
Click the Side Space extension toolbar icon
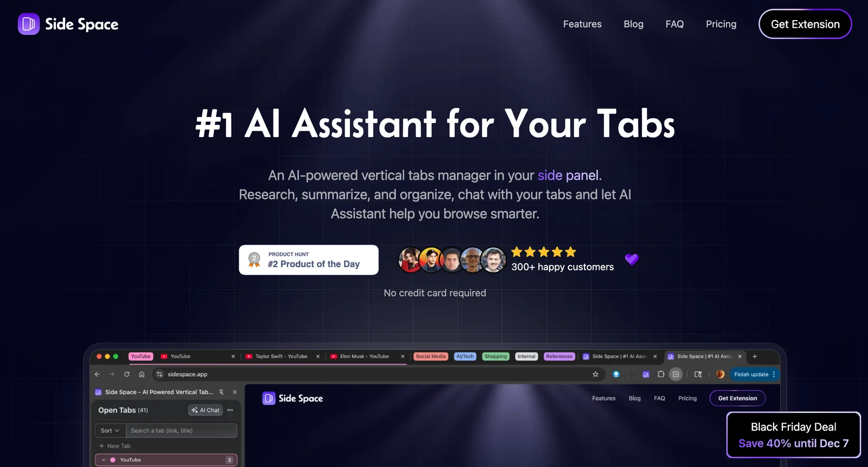tap(646, 374)
